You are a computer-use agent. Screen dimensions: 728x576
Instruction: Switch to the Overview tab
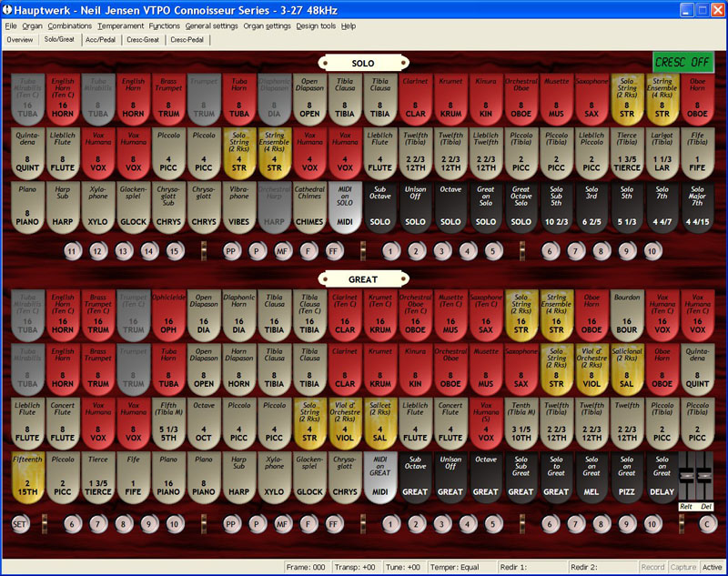tap(20, 40)
